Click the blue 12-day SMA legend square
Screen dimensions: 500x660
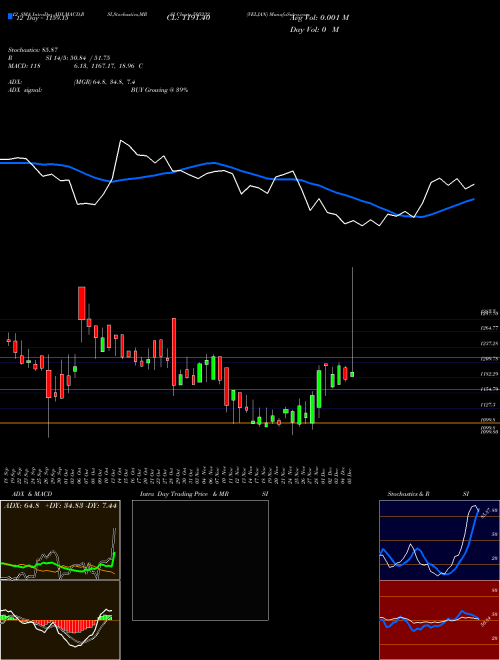[x=11, y=16]
